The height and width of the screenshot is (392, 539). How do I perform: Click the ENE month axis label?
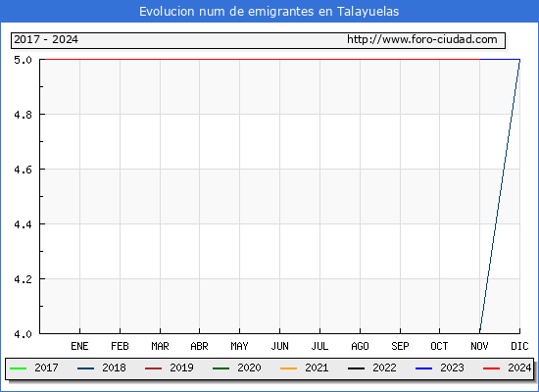[x=79, y=346]
